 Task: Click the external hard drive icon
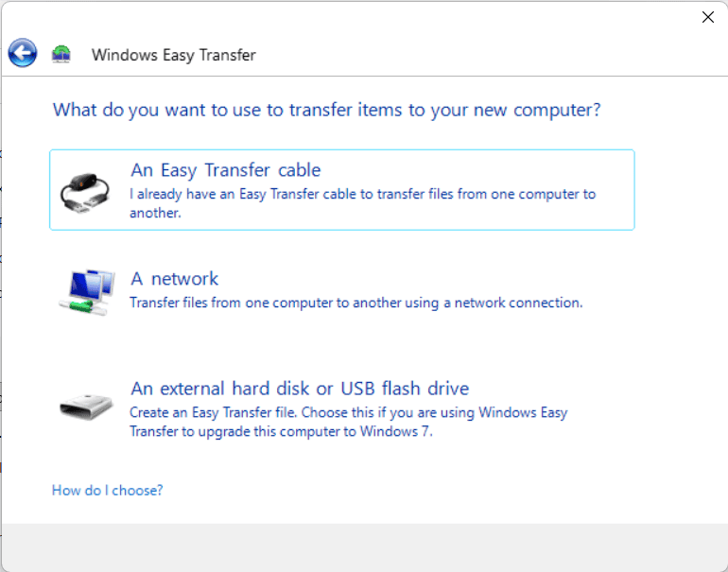(86, 407)
